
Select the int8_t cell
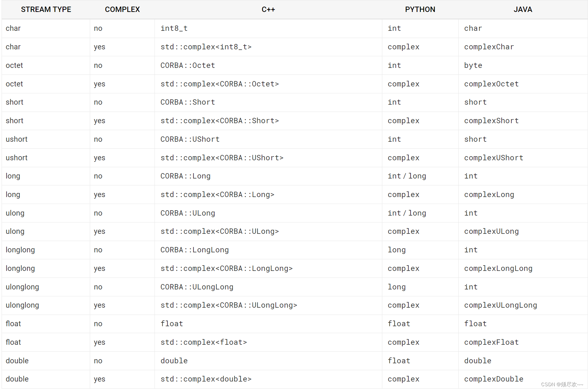[174, 28]
